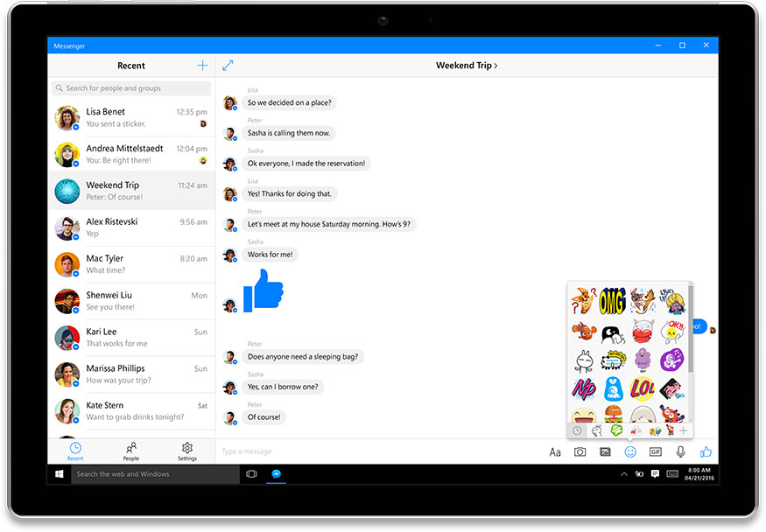Open the camera to take a photo
The width and height of the screenshot is (766, 532).
[x=580, y=451]
